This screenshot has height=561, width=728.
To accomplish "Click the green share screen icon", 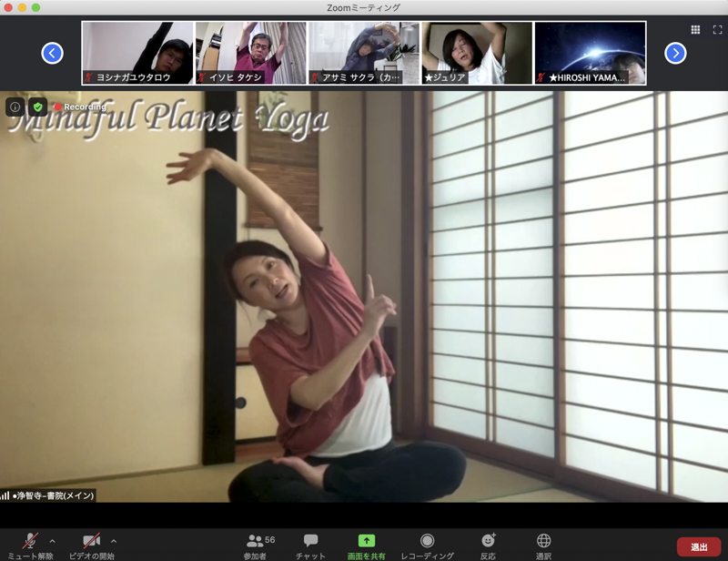I will (366, 541).
